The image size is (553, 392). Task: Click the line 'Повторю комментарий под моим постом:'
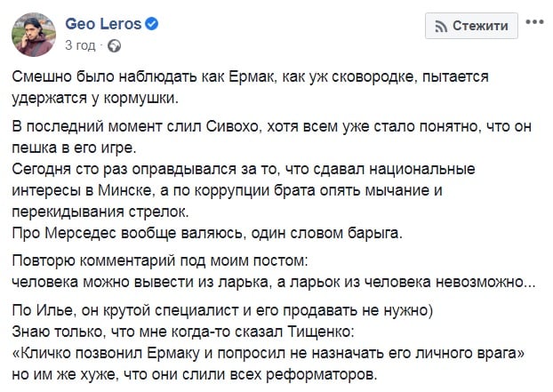[x=160, y=260]
